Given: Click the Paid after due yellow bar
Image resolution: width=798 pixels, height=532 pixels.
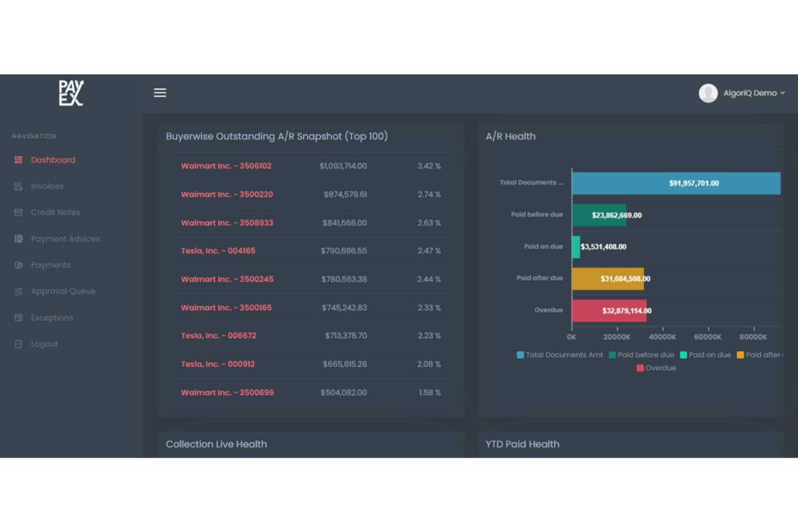Looking at the screenshot, I should point(608,279).
